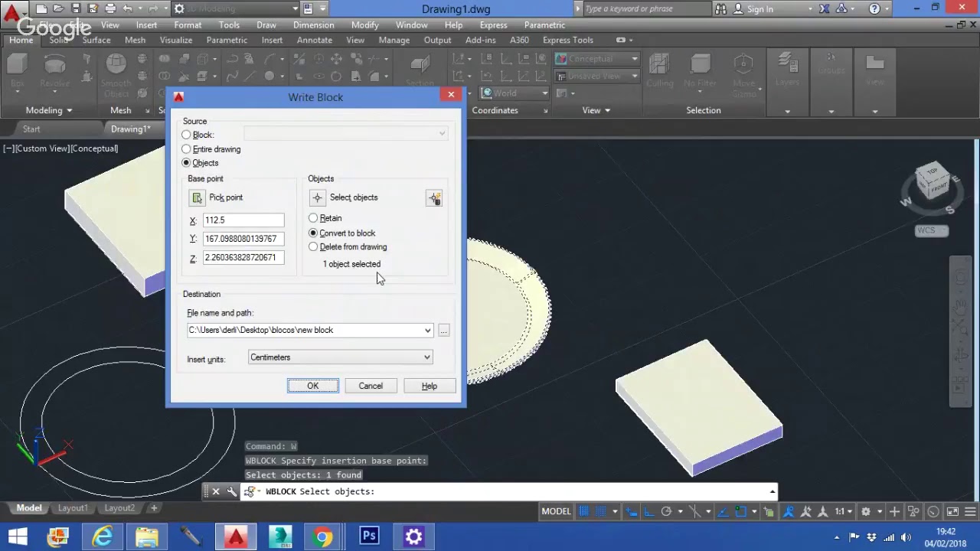Screen dimensions: 980x551
Task: Open the status bar Customization menu icon
Action: [970, 511]
